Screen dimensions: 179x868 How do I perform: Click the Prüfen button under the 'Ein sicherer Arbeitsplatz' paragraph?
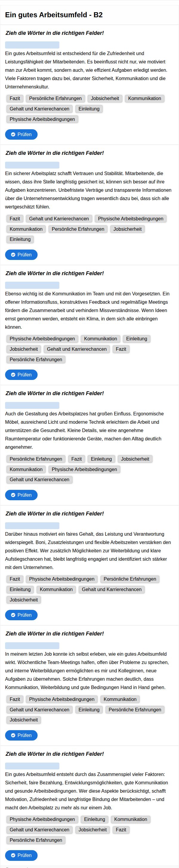click(x=21, y=255)
